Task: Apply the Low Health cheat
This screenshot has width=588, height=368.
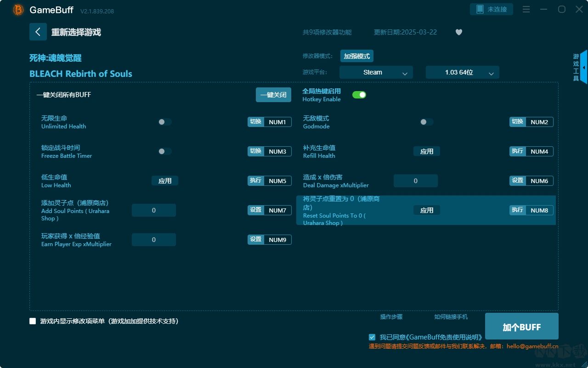Action: pyautogui.click(x=165, y=181)
